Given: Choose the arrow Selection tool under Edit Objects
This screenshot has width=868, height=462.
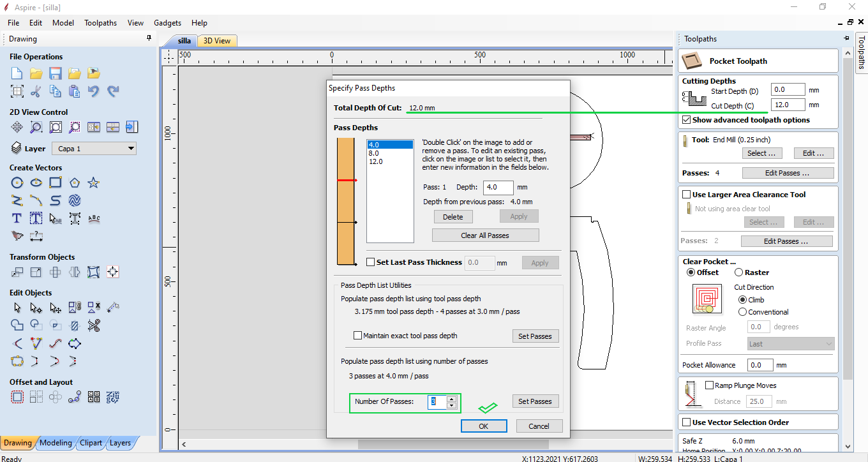Looking at the screenshot, I should (x=17, y=308).
